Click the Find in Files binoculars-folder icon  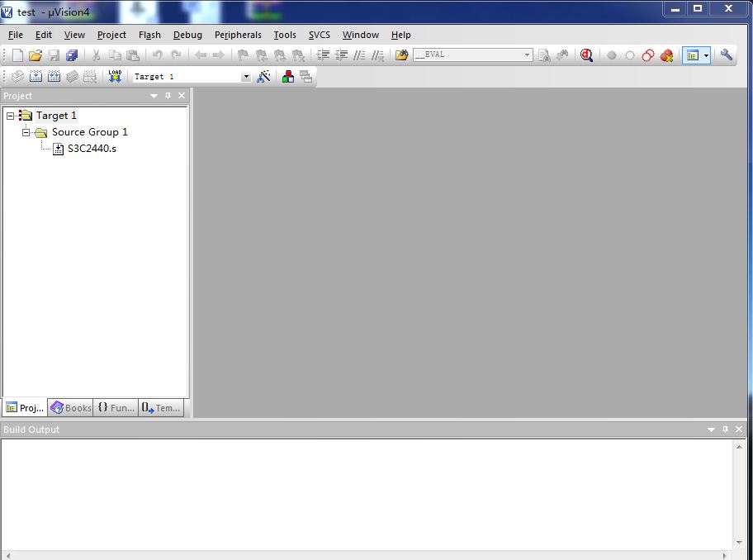click(x=401, y=55)
